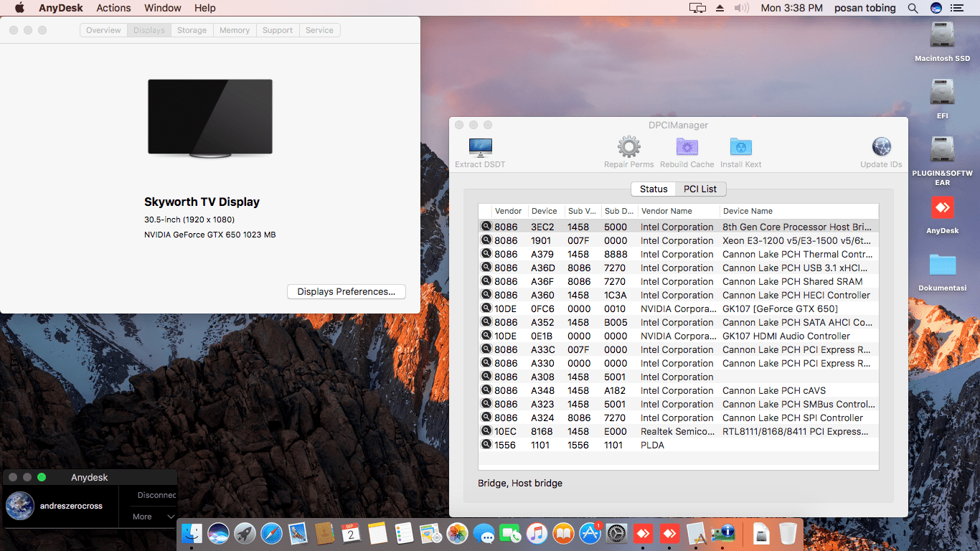Image resolution: width=980 pixels, height=551 pixels.
Task: Run Repair Perms gear tool
Action: click(x=628, y=153)
